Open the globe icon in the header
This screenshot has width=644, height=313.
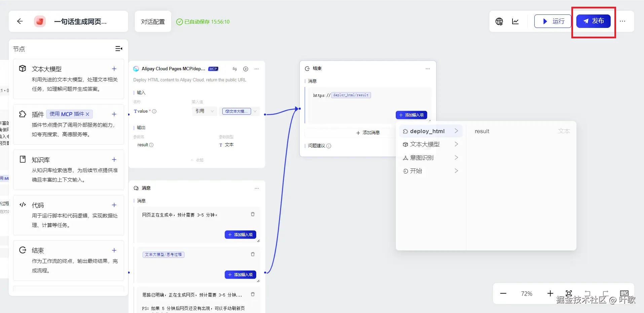coord(499,22)
